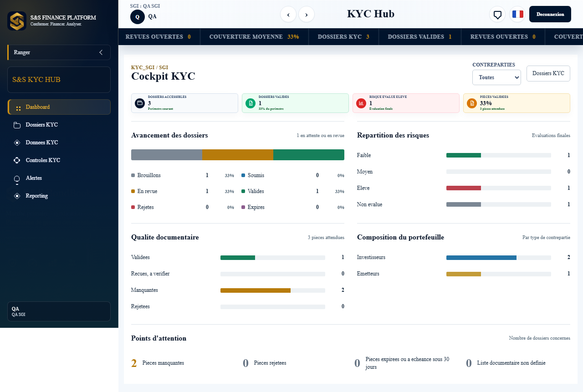
Task: Click the Emetteurs portfolio label
Action: coord(368,274)
